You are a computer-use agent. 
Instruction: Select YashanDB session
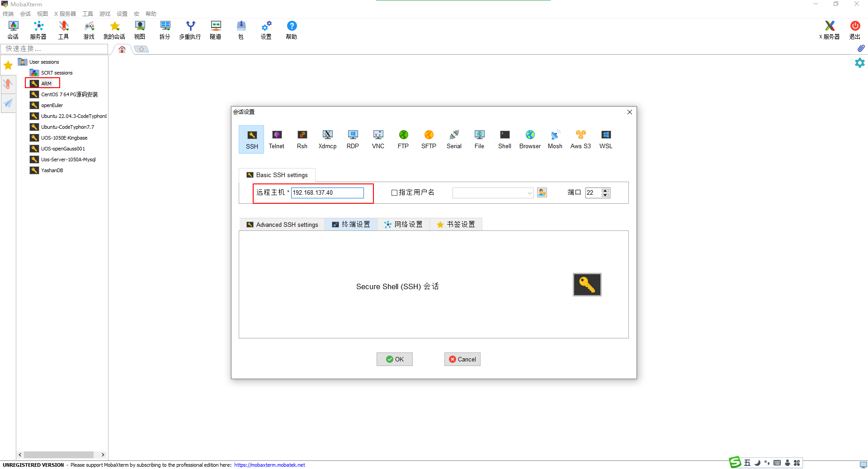tap(47, 170)
